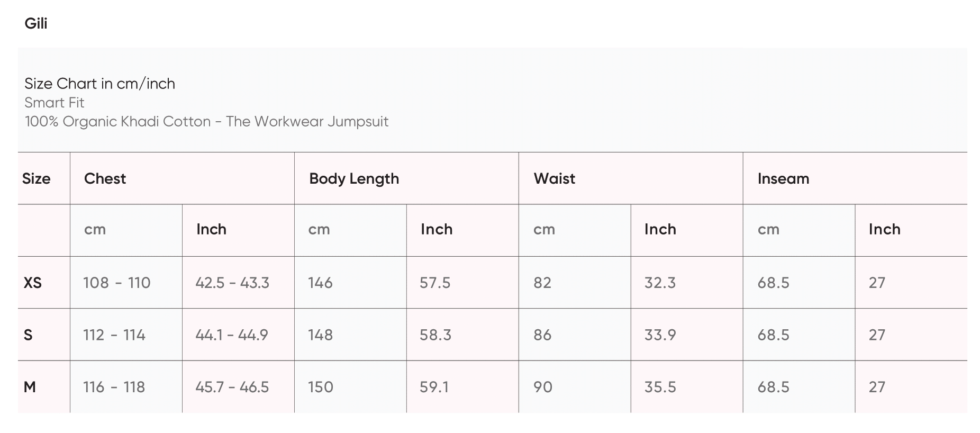Click the M body length cell 150
The image size is (980, 433).
click(x=321, y=387)
